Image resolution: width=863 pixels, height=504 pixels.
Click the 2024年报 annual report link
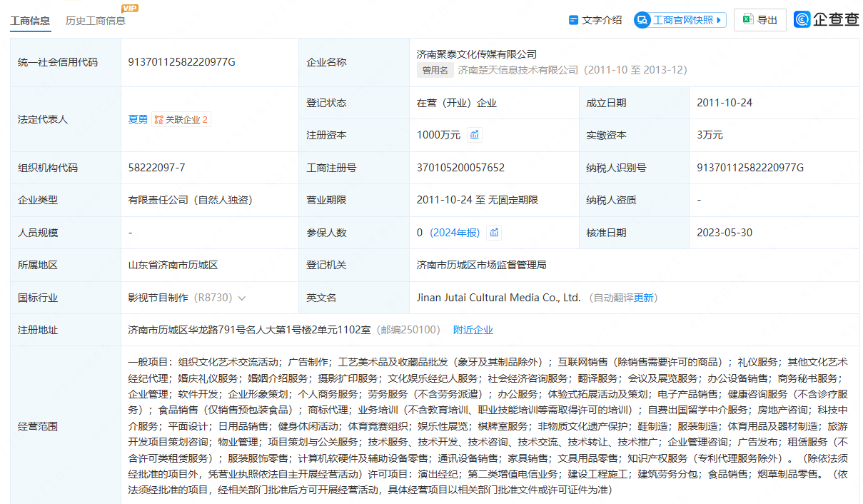(x=457, y=233)
